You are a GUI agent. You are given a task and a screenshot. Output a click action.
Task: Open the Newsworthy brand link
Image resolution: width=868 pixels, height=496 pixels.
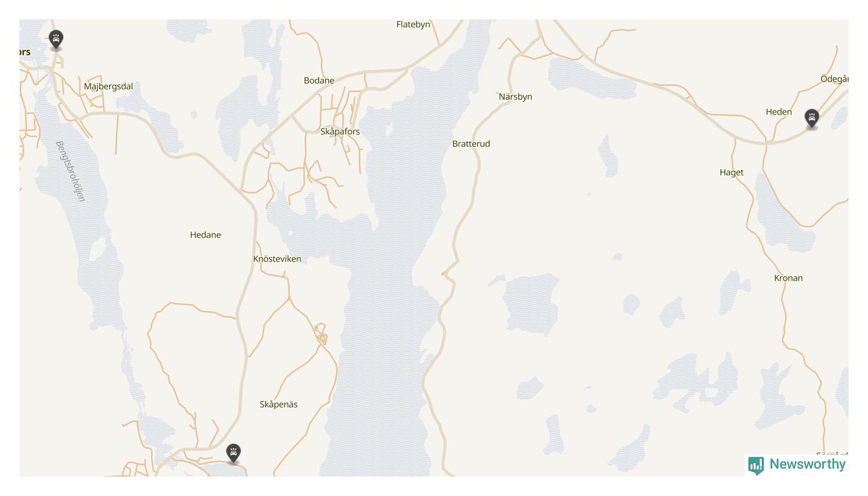797,465
